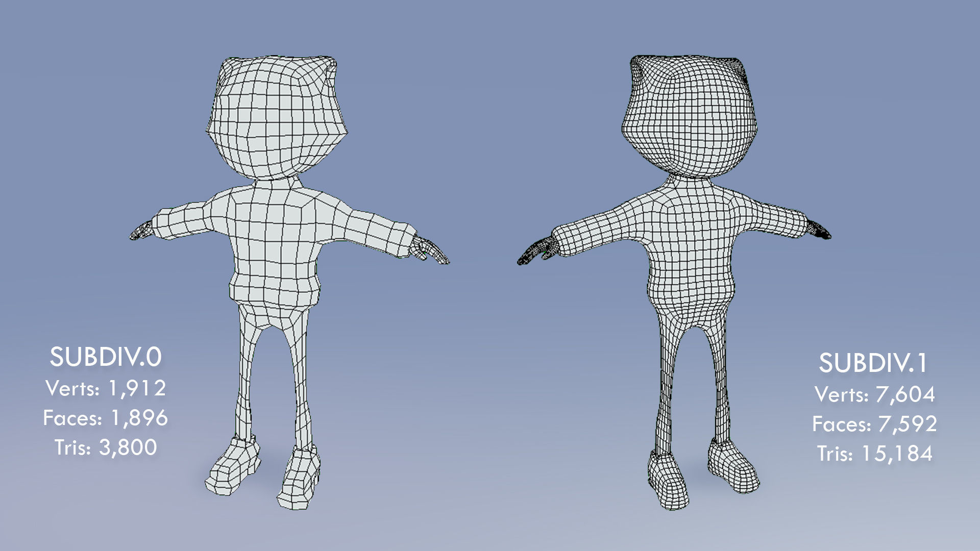
Task: Click the SUBDIV.1 heading text
Action: pos(873,363)
